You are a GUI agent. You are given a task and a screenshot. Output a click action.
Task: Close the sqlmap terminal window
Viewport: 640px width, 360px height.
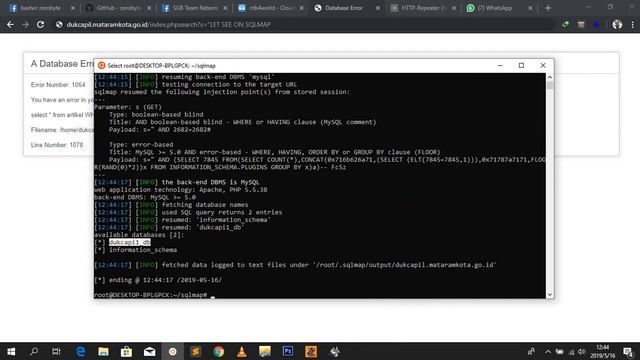[543, 65]
